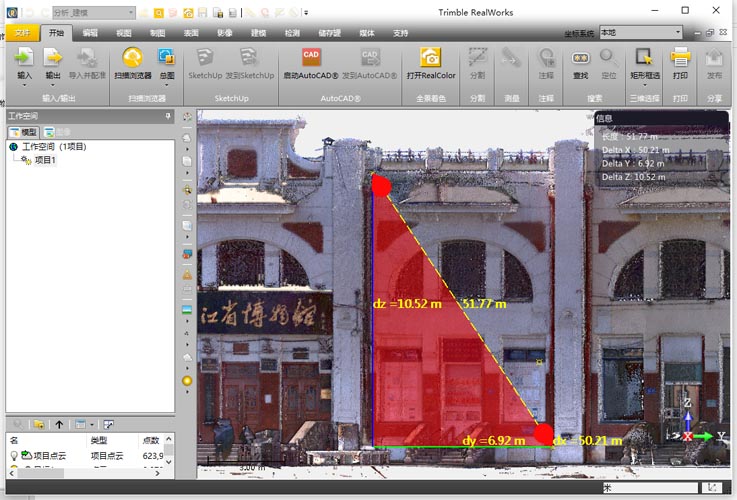Click the 输出 (Export) icon

53,57
